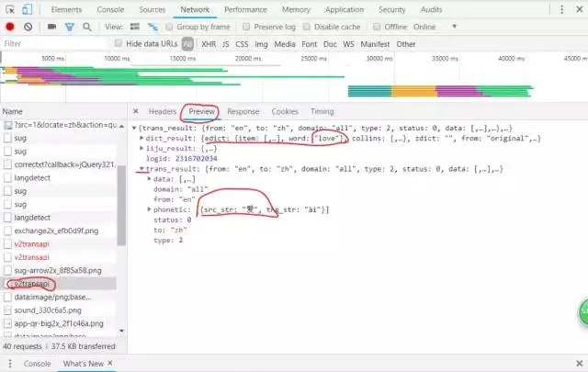588x372 pixels.
Task: Click the 20000 ms timeline marker
Action: click(x=248, y=59)
